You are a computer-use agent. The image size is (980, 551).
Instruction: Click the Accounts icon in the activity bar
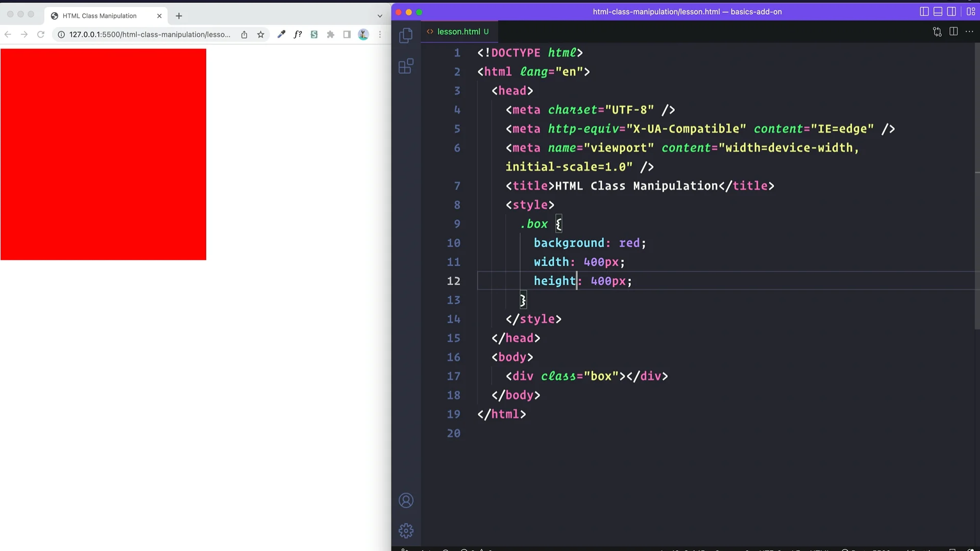406,500
